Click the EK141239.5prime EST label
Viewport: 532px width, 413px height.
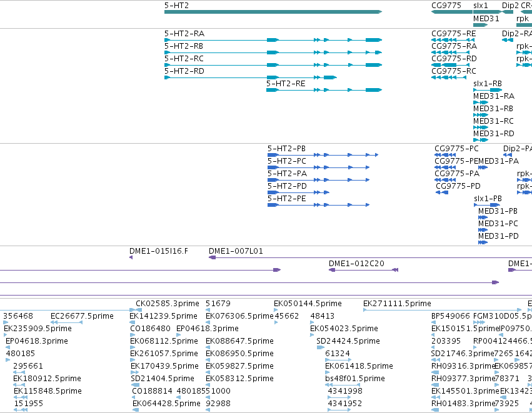tap(163, 316)
